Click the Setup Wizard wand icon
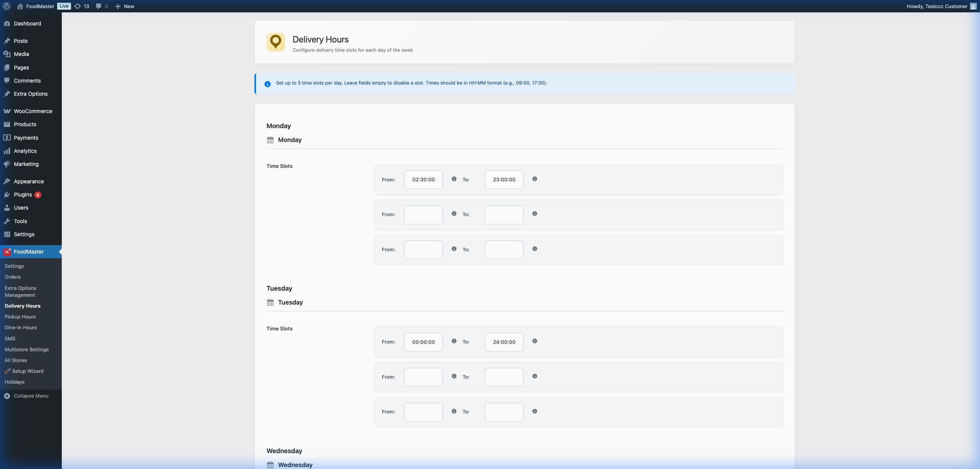 tap(7, 371)
